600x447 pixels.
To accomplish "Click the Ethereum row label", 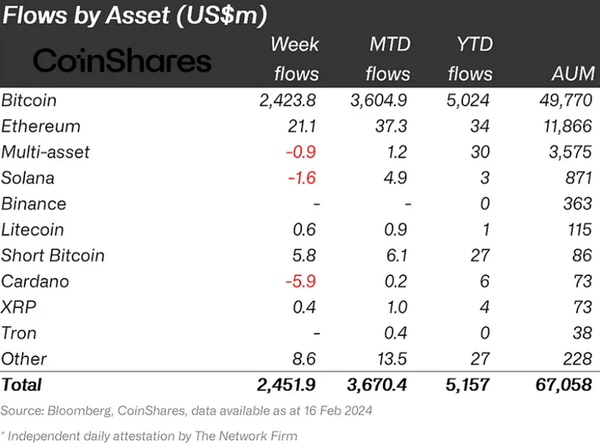I will pyautogui.click(x=40, y=126).
